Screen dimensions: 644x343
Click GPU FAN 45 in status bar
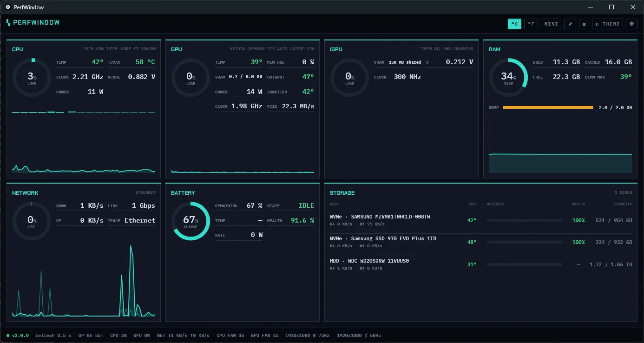click(264, 336)
